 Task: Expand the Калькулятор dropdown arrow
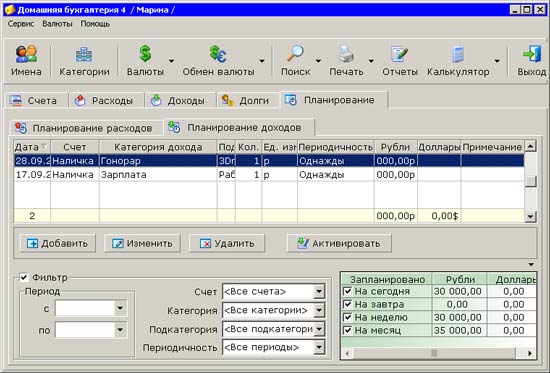tap(497, 61)
